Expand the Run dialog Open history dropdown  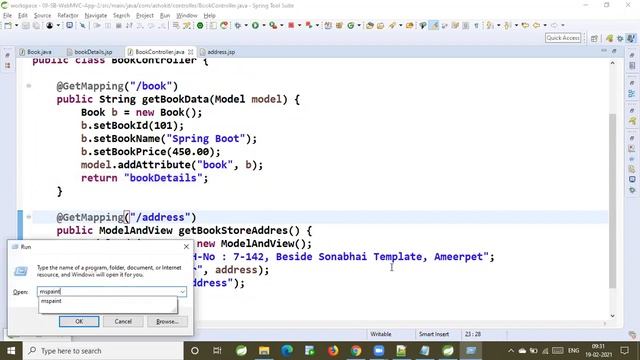pyautogui.click(x=182, y=291)
